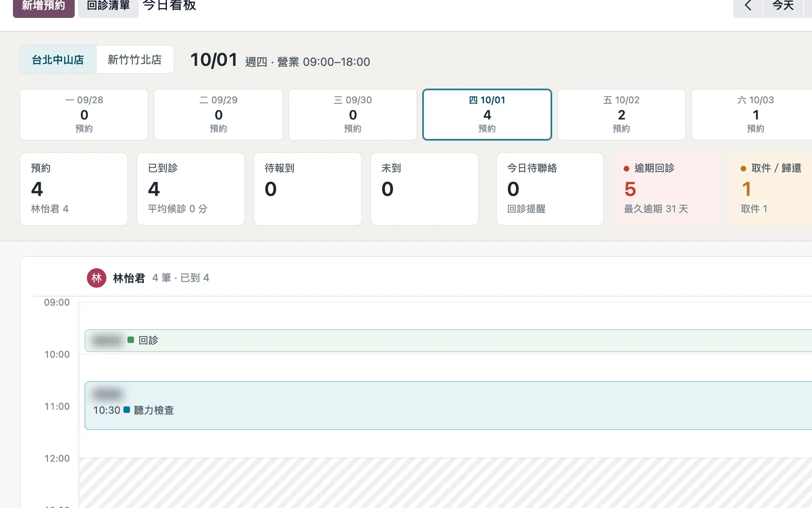Open the 已到診 summary card
Image resolution: width=812 pixels, height=508 pixels.
tap(191, 189)
